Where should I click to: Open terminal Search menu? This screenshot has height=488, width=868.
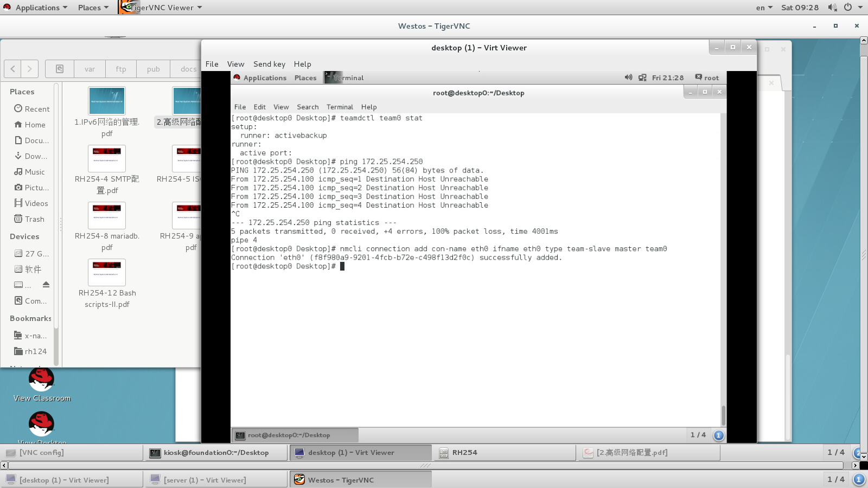tap(308, 107)
